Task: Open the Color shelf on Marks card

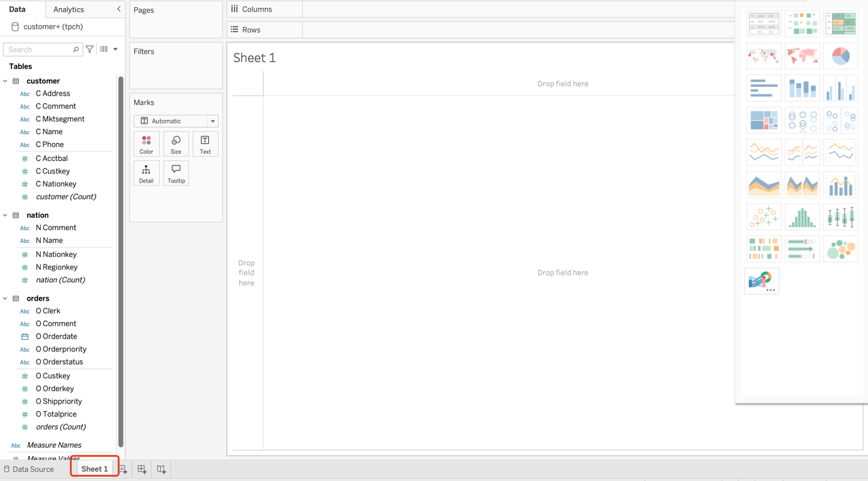Action: tap(146, 144)
